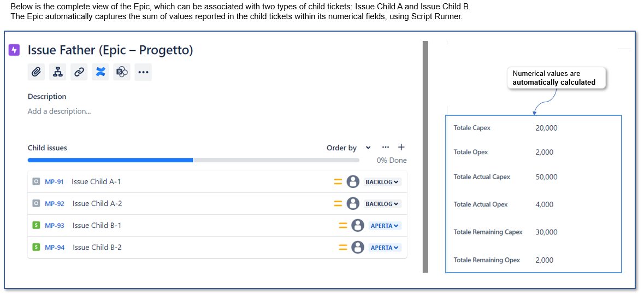This screenshot has height=294, width=644.
Task: Open the MP-94 issue link
Action: coord(55,247)
